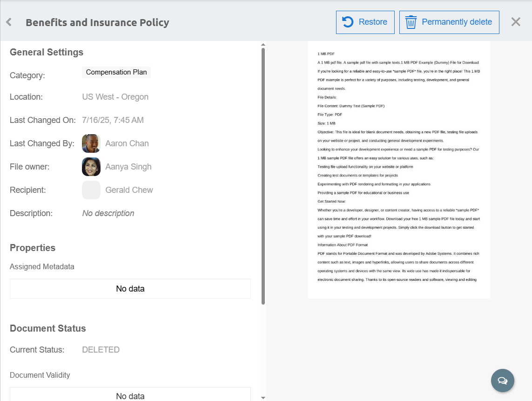This screenshot has height=401, width=532.
Task: Click the Aaron Chan name
Action: point(127,143)
